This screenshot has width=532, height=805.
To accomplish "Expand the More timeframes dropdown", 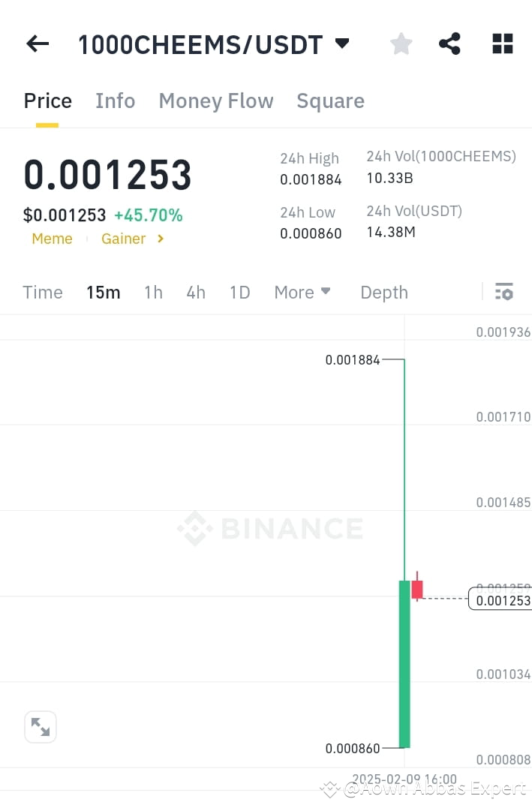I will point(302,293).
